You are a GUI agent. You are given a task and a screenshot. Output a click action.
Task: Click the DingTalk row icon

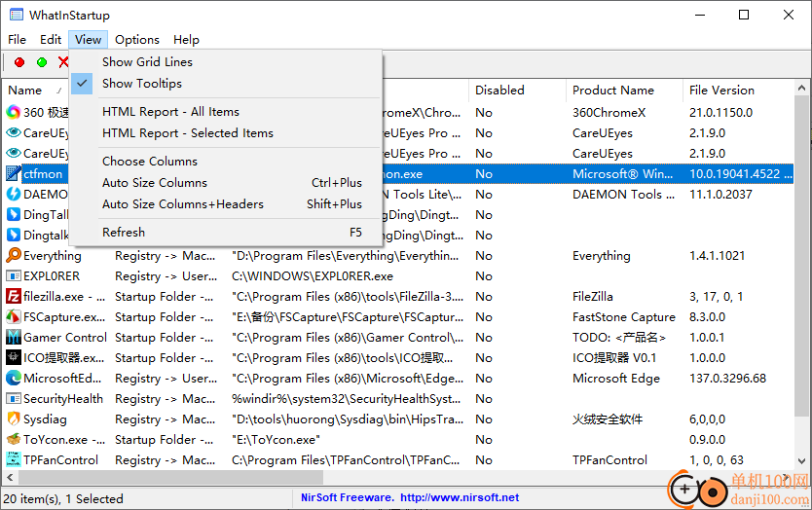(x=14, y=214)
